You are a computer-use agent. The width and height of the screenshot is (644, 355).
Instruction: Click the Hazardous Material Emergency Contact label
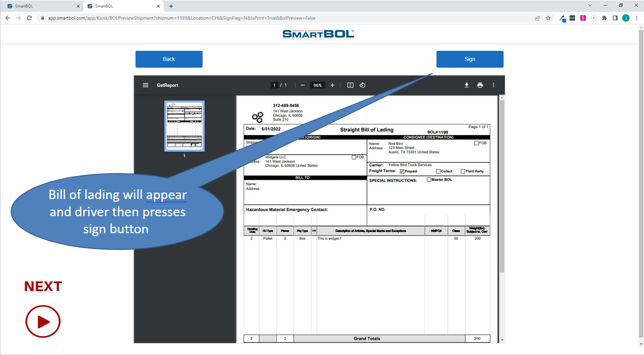(x=287, y=210)
